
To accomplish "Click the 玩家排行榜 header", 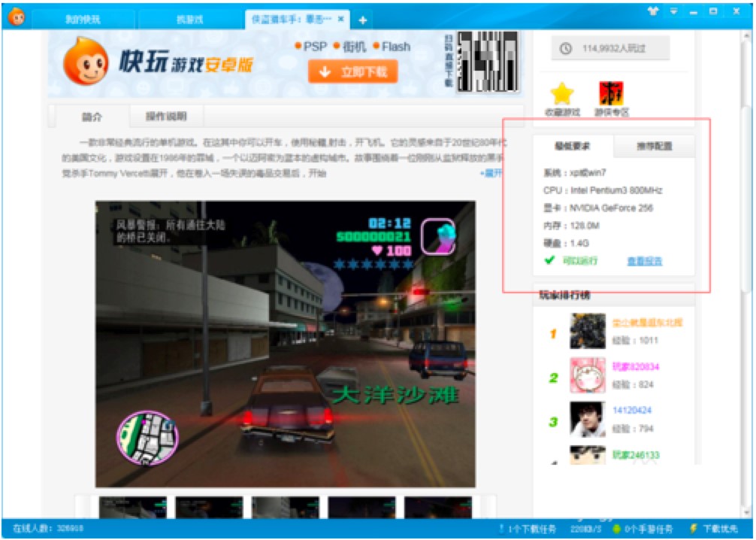I will pyautogui.click(x=564, y=295).
